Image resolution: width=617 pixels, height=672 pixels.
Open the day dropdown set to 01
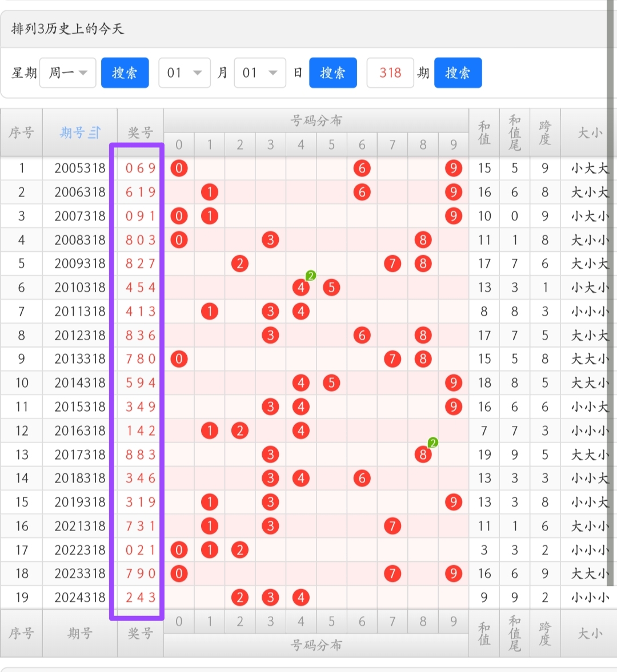[260, 73]
